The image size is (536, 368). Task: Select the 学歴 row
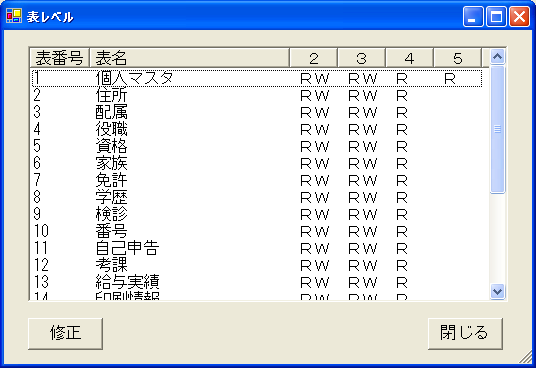[x=257, y=197]
